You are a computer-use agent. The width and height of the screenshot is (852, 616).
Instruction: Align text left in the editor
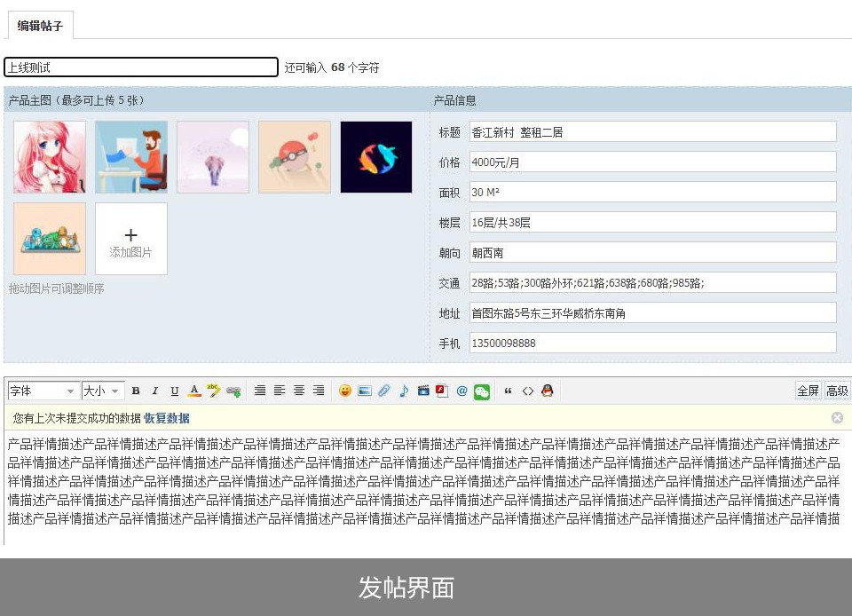coord(280,390)
